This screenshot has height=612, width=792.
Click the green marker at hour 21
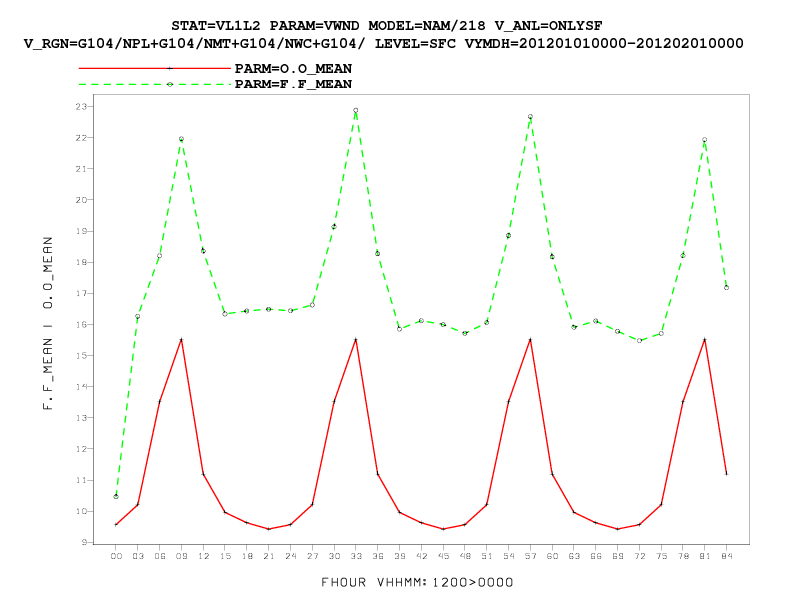(x=269, y=309)
